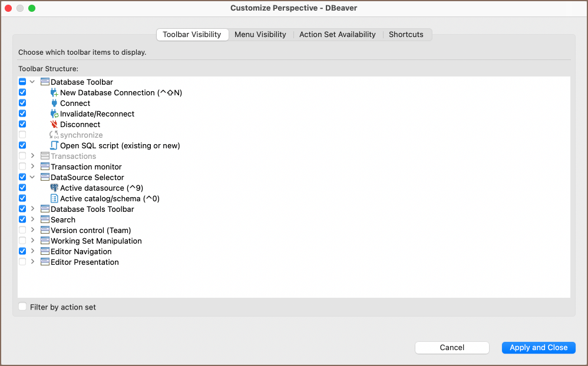Image resolution: width=588 pixels, height=366 pixels.
Task: Click the Database Tools Toolbar icon
Action: (45, 209)
